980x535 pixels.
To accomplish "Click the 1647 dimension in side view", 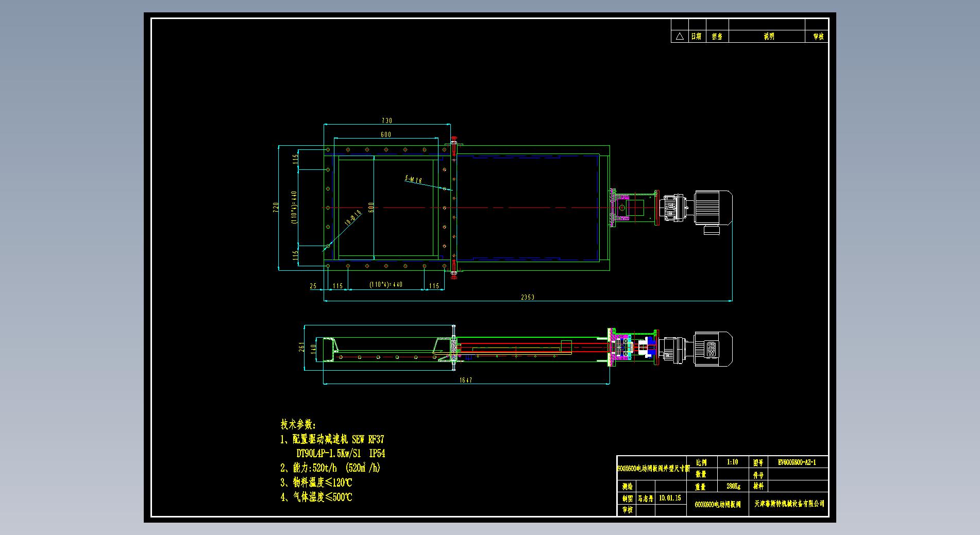I will coord(465,380).
